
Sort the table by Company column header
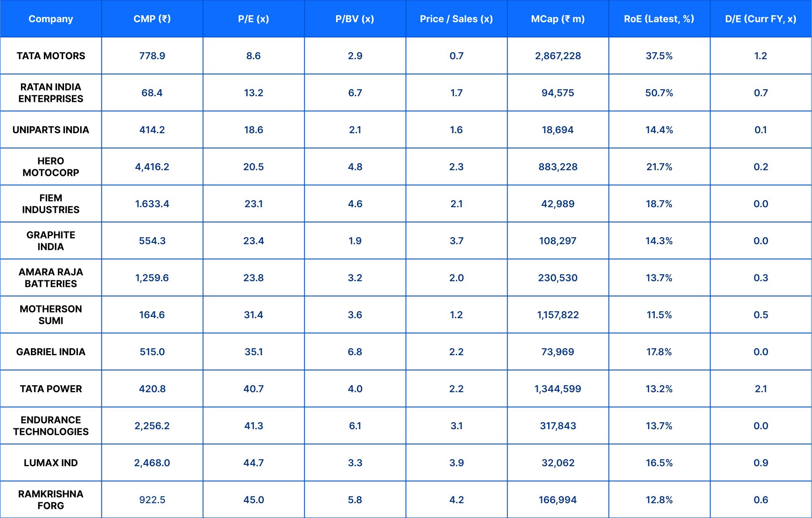[51, 19]
